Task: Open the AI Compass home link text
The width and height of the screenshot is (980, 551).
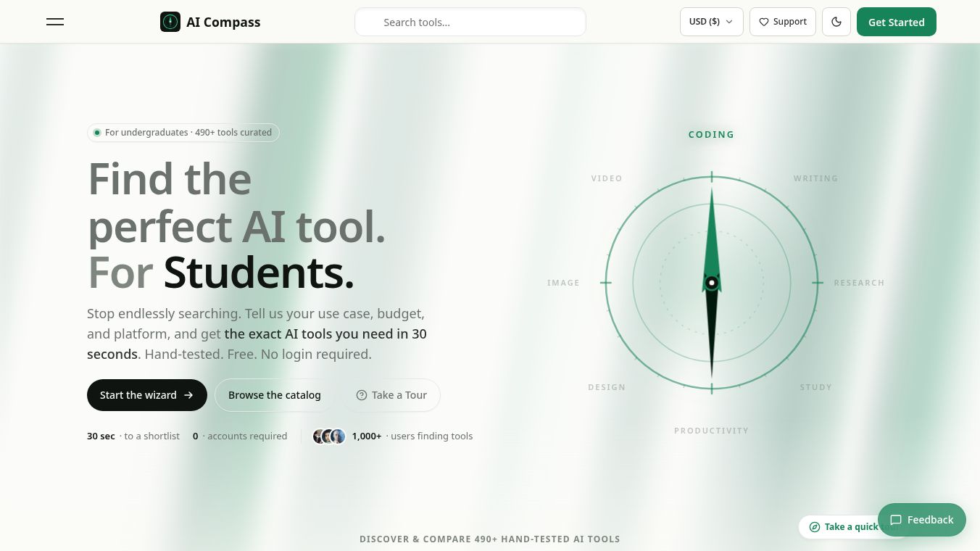Action: pos(223,22)
